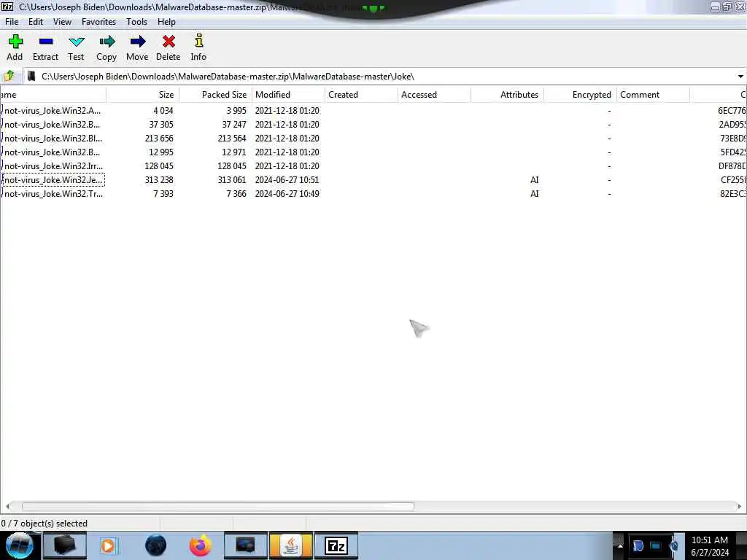The width and height of the screenshot is (747, 560).
Task: Open the Windows Start button
Action: (x=19, y=545)
